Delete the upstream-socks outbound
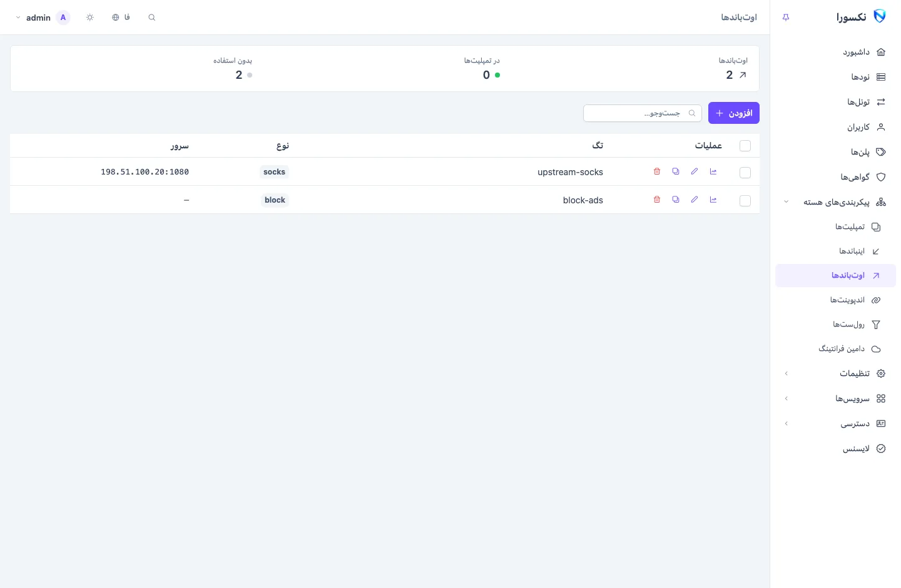The width and height of the screenshot is (901, 588). (x=657, y=171)
